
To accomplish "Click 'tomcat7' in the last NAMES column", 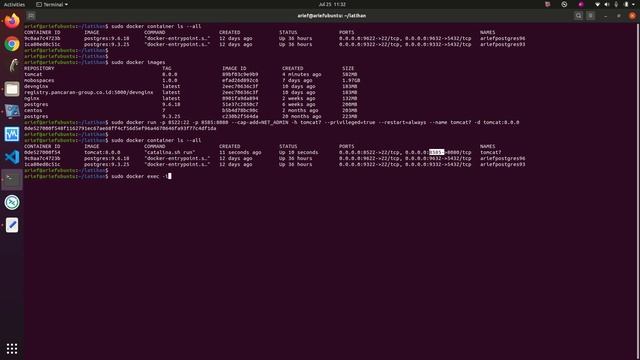I will [490, 152].
